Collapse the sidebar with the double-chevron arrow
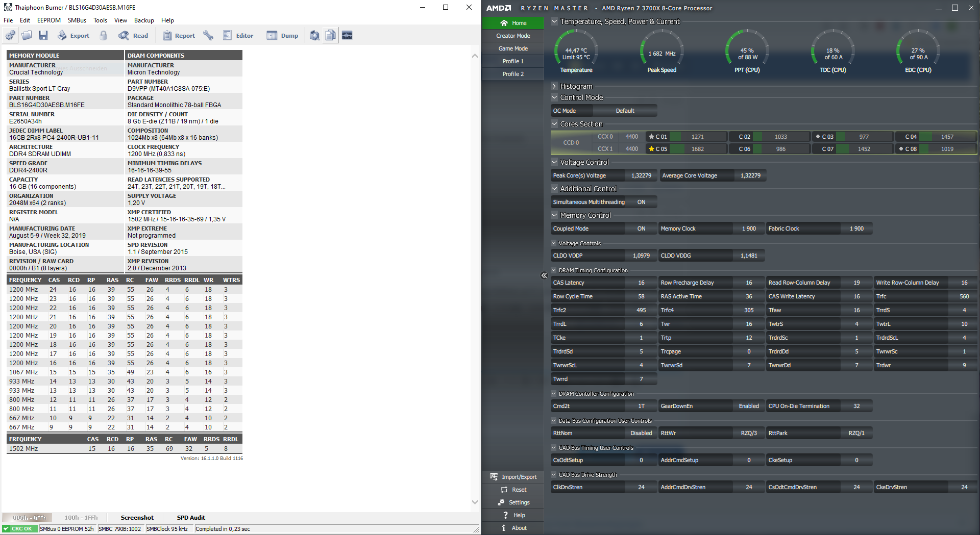This screenshot has height=535, width=980. coord(544,275)
